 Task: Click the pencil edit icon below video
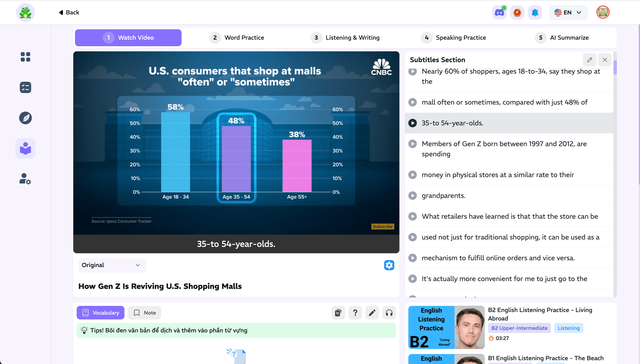coord(372,313)
